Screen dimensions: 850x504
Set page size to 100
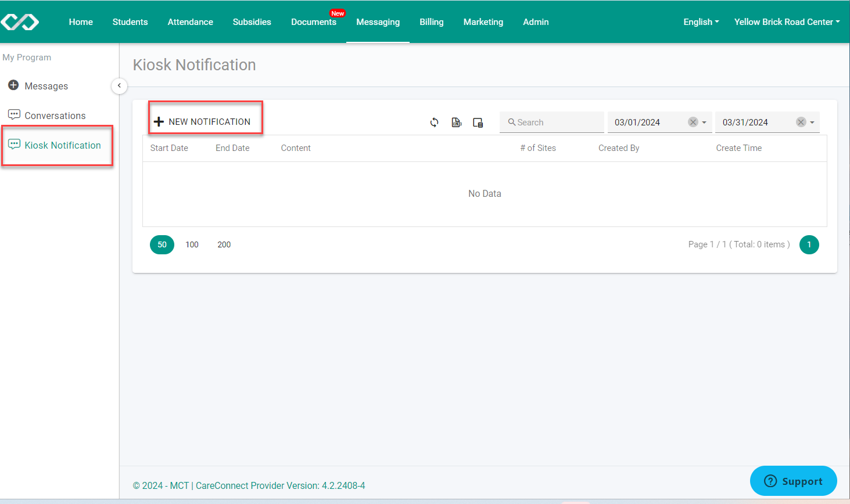192,244
